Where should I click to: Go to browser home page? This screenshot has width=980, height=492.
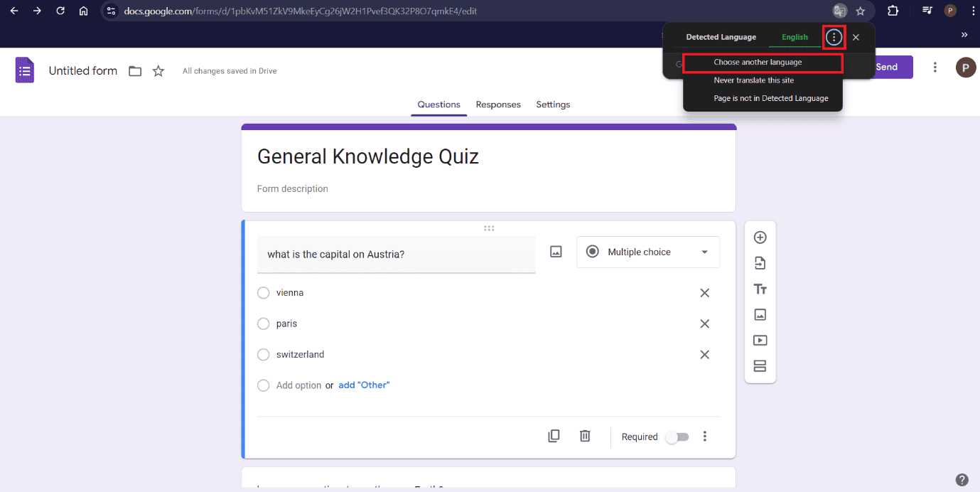coord(84,11)
